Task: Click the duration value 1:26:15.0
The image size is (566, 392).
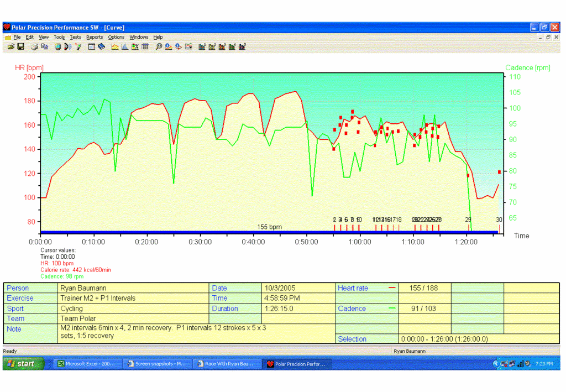Action: click(x=279, y=309)
